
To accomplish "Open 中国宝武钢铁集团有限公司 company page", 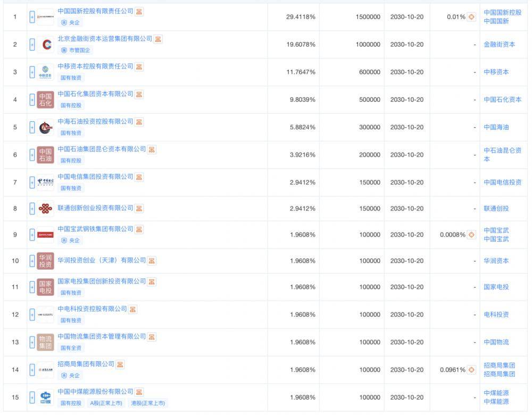I will pyautogui.click(x=95, y=229).
